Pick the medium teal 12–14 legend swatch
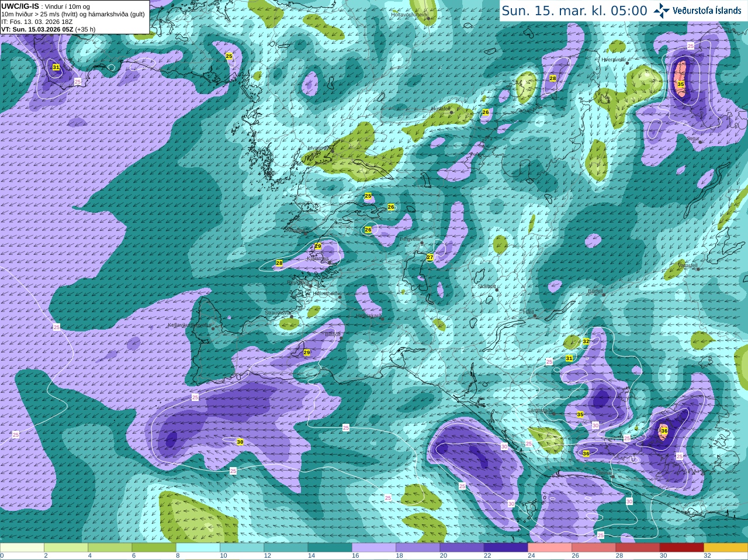Image resolution: width=748 pixels, height=560 pixels. [x=286, y=548]
